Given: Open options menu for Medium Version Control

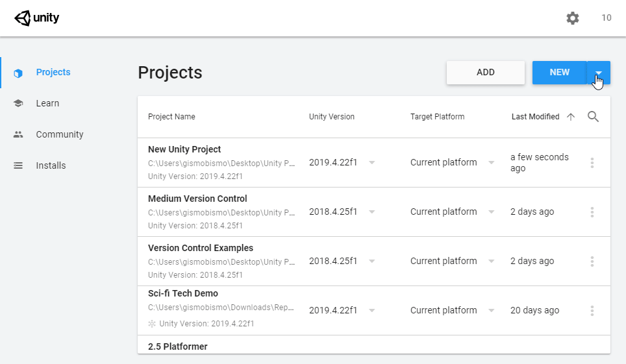Looking at the screenshot, I should (x=592, y=212).
